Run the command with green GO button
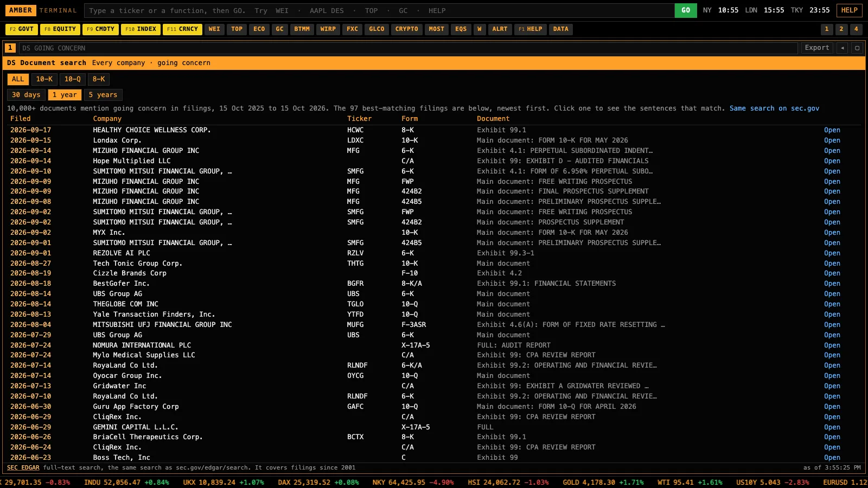Viewport: 868px width, 488px height. [x=686, y=10]
